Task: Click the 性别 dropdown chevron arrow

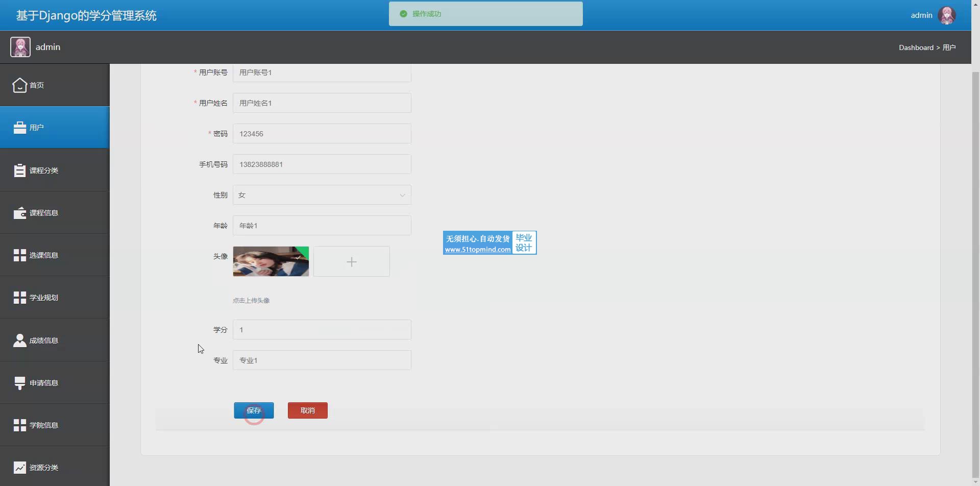Action: click(402, 195)
